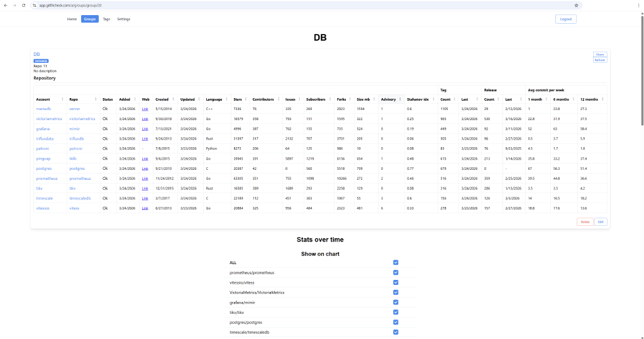Open site info icon in address bar

35,5
